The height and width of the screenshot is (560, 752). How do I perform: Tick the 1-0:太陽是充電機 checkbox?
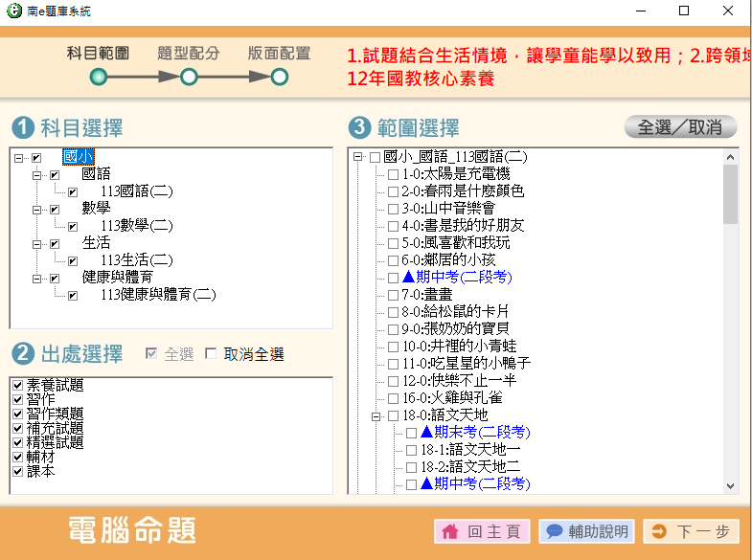tap(393, 174)
